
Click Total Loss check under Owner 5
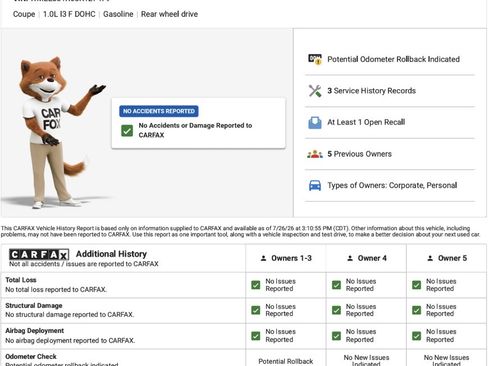point(416,285)
